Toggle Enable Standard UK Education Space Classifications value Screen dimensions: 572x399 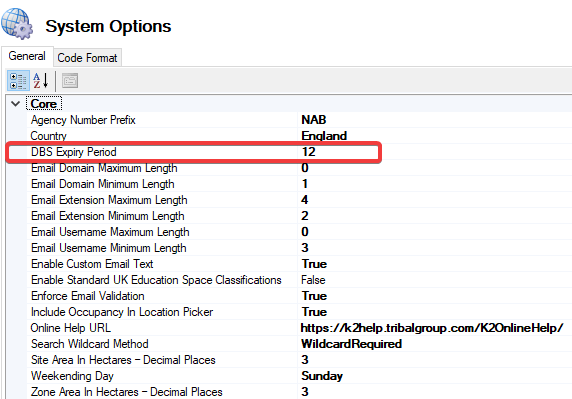(x=313, y=280)
